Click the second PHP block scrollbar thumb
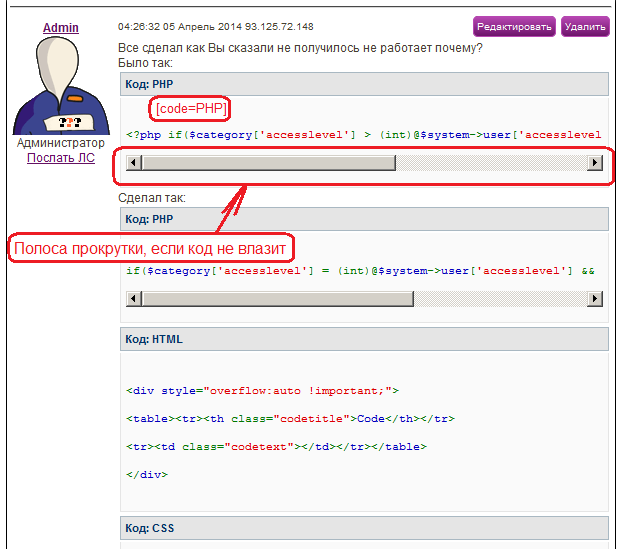This screenshot has height=549, width=627. [x=278, y=299]
